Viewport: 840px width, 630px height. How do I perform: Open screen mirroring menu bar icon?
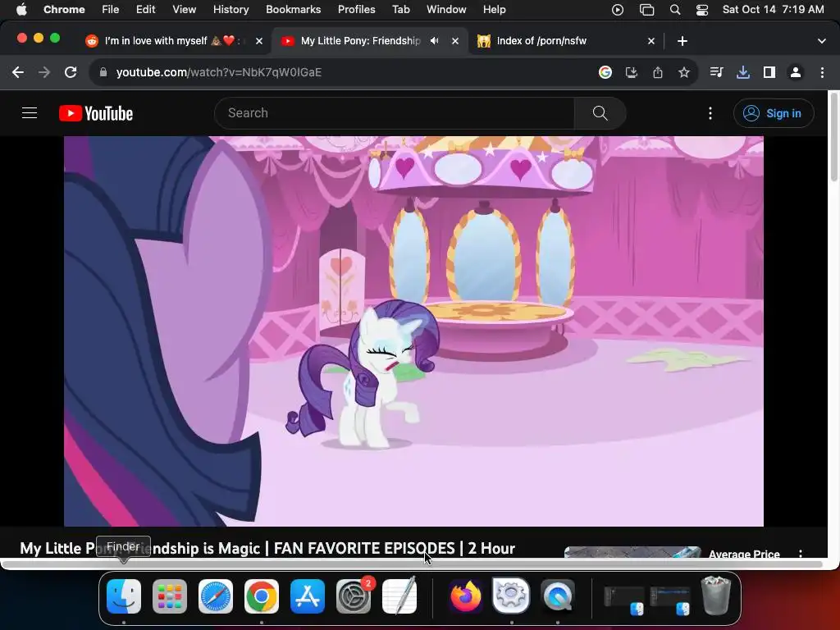click(646, 9)
